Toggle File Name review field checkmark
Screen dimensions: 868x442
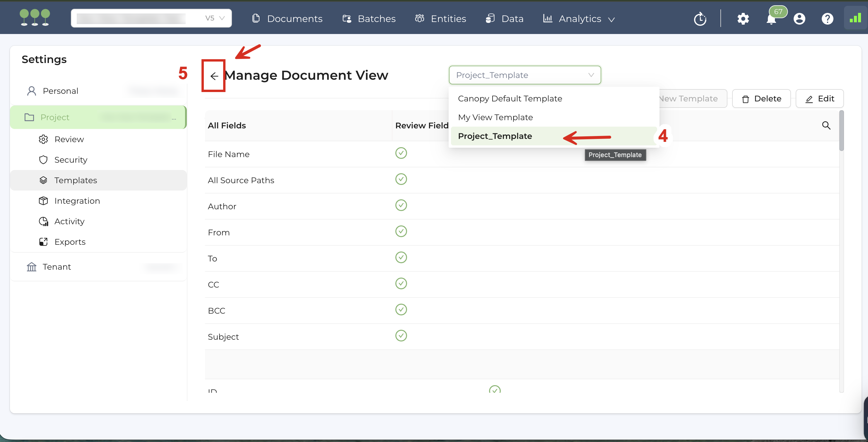[401, 153]
